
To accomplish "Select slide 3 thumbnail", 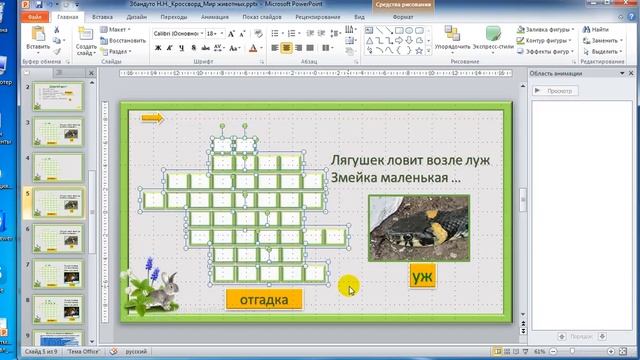I will point(58,132).
